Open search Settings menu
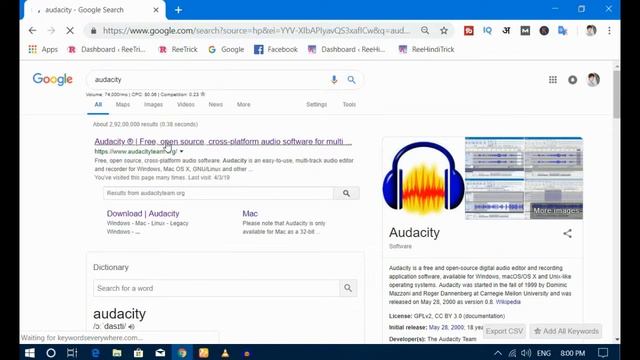Viewport: 640px width, 360px height. click(x=317, y=104)
